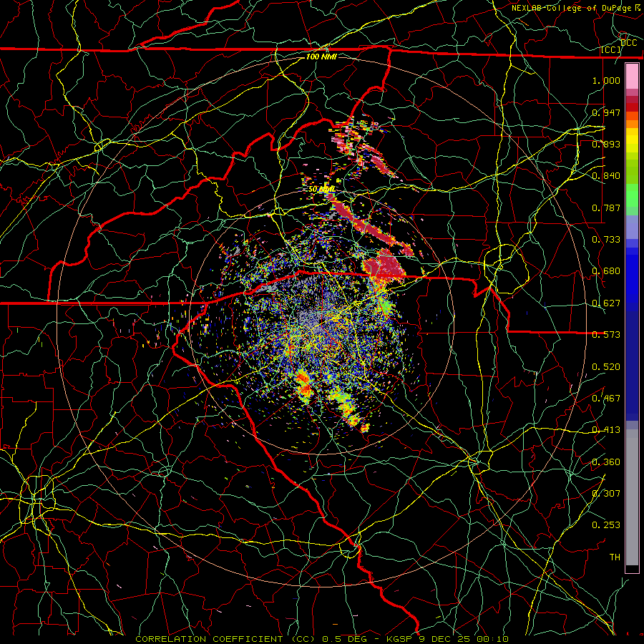Click the 0.413 legend value
This screenshot has width=644, height=644.
[x=606, y=430]
